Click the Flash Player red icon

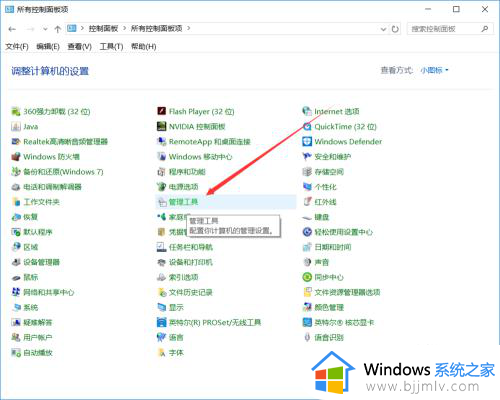[161, 111]
